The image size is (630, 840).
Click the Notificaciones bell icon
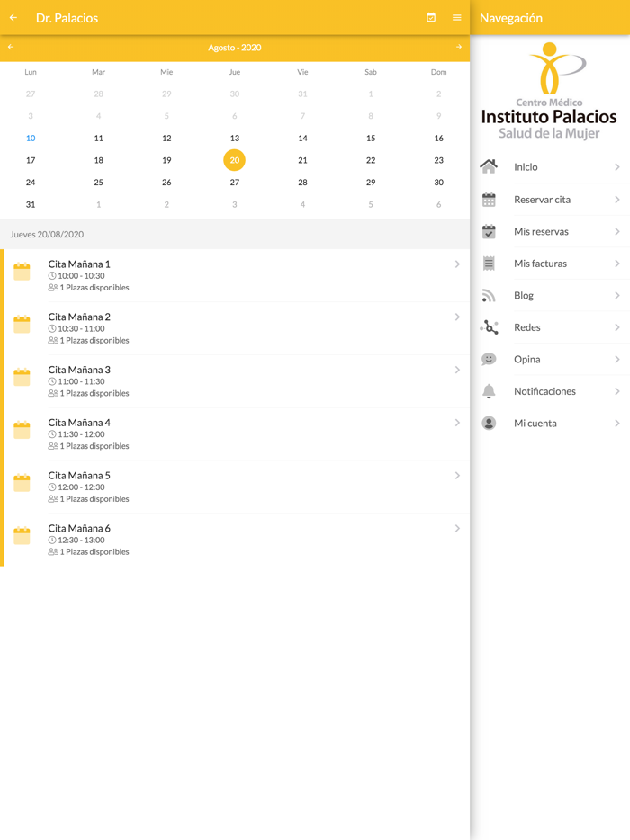click(x=490, y=390)
